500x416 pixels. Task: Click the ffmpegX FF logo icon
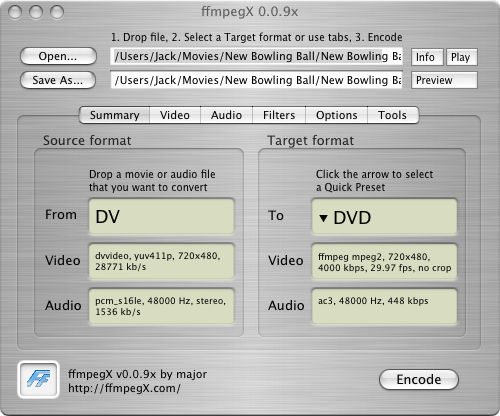pos(38,379)
